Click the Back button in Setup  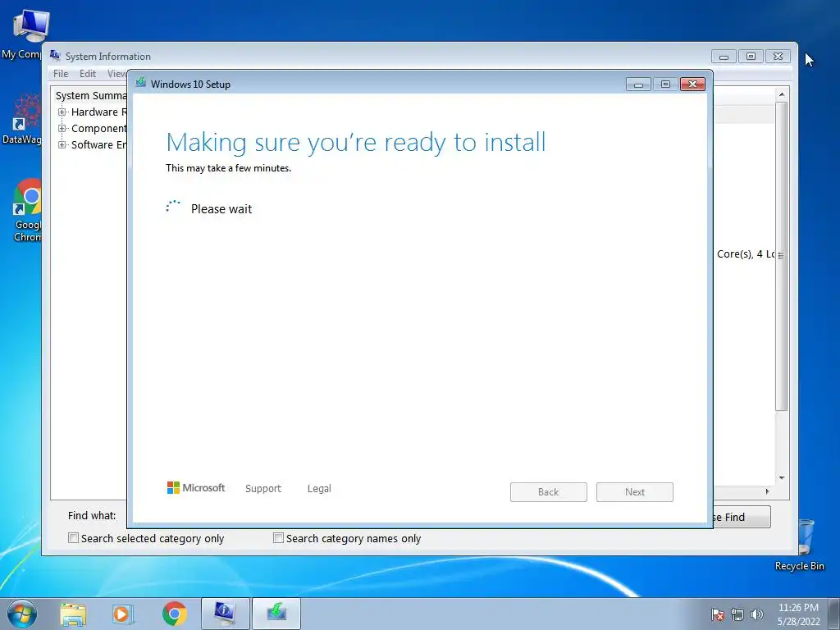[x=549, y=492]
